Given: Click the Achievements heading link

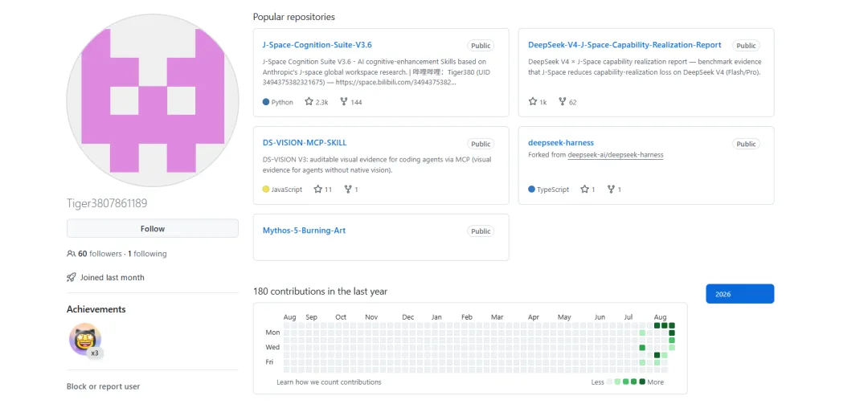Looking at the screenshot, I should [x=96, y=309].
